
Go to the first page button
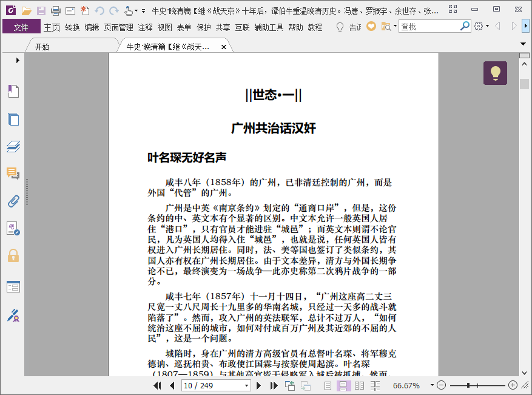pos(158,385)
